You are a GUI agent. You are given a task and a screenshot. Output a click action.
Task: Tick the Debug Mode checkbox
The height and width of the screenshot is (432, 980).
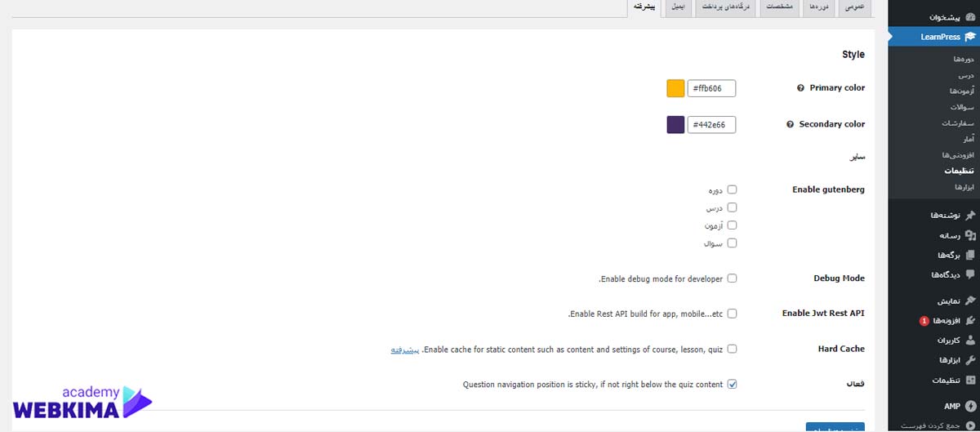click(732, 278)
